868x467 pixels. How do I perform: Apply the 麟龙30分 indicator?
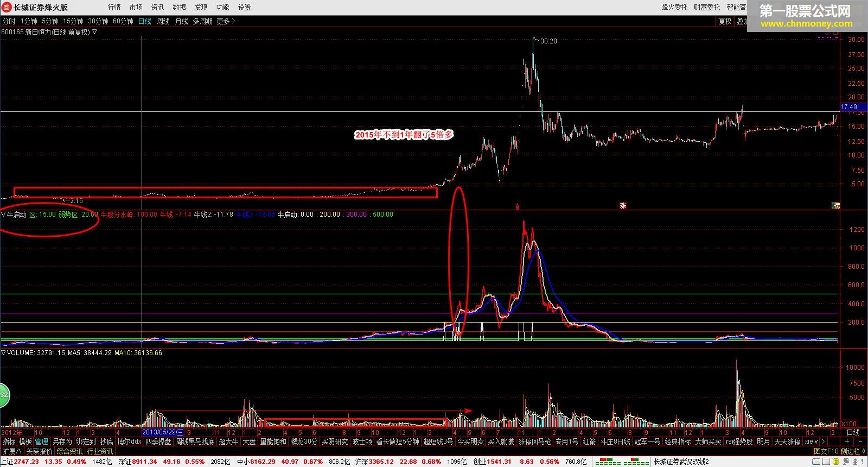point(303,441)
